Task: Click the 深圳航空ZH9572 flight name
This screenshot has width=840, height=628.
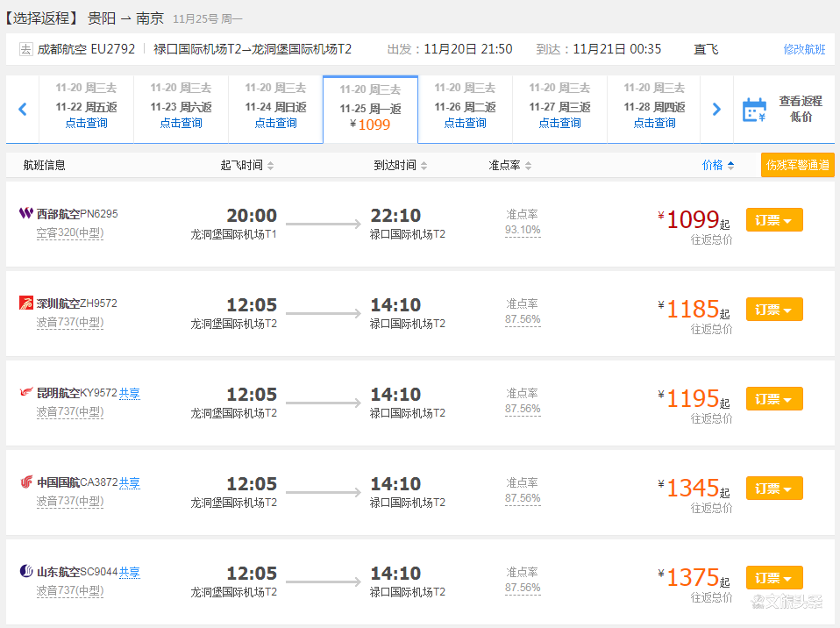Action: tap(76, 303)
